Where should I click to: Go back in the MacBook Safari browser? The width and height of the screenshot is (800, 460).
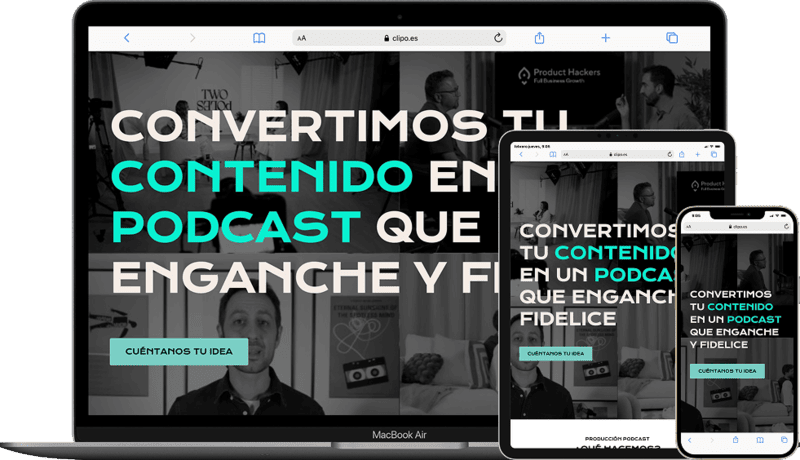pos(127,38)
